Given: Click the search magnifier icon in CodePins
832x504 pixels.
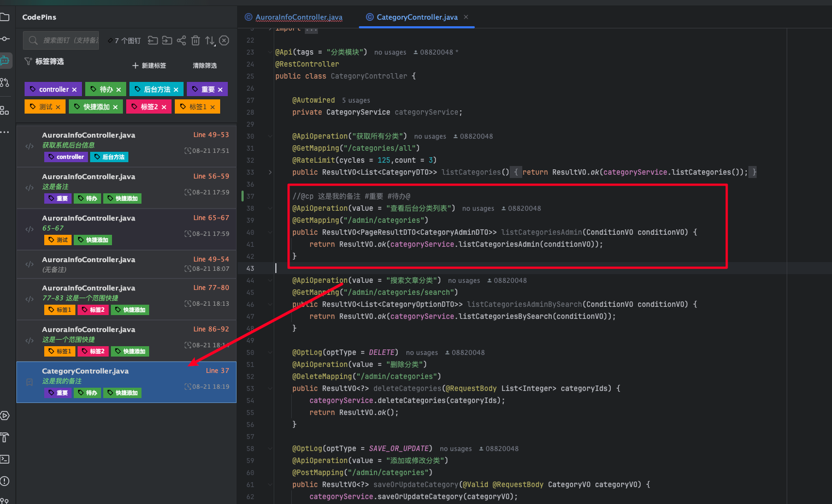Looking at the screenshot, I should point(33,40).
